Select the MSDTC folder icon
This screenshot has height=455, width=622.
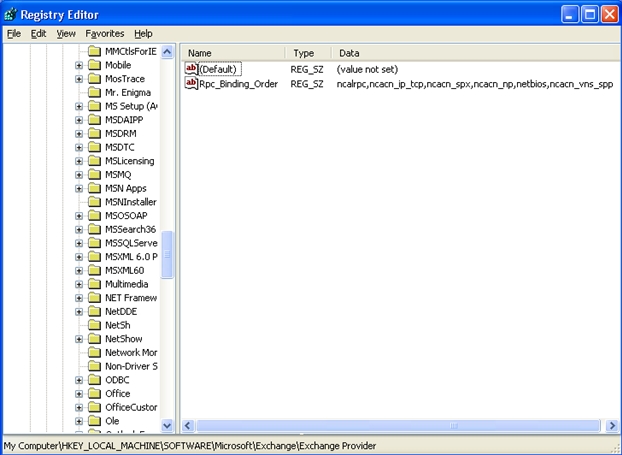coord(94,147)
